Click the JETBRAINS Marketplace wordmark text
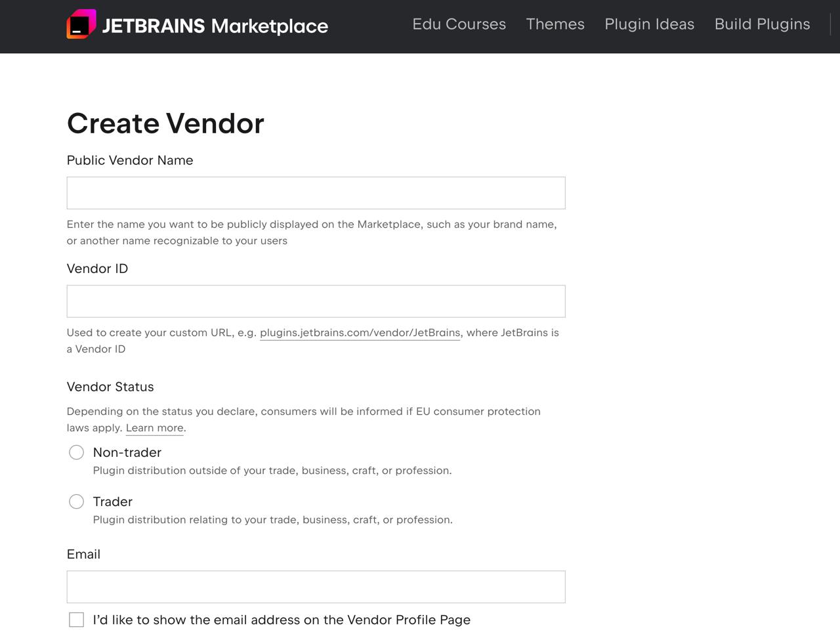This screenshot has height=642, width=840. [x=215, y=26]
